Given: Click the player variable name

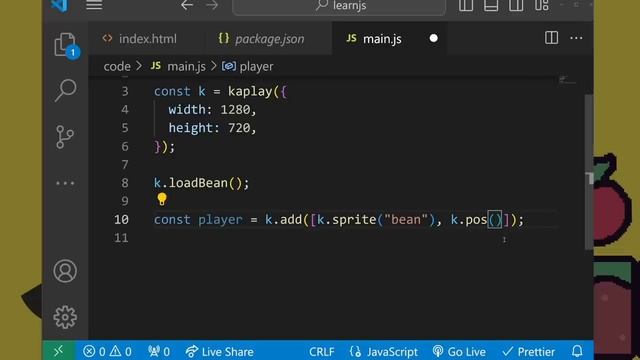Looking at the screenshot, I should pyautogui.click(x=220, y=220).
